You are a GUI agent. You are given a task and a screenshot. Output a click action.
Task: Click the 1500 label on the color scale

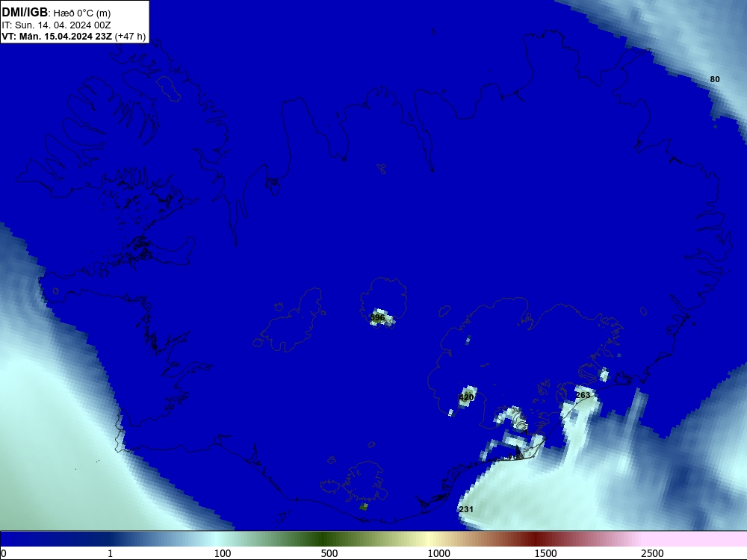(x=545, y=553)
